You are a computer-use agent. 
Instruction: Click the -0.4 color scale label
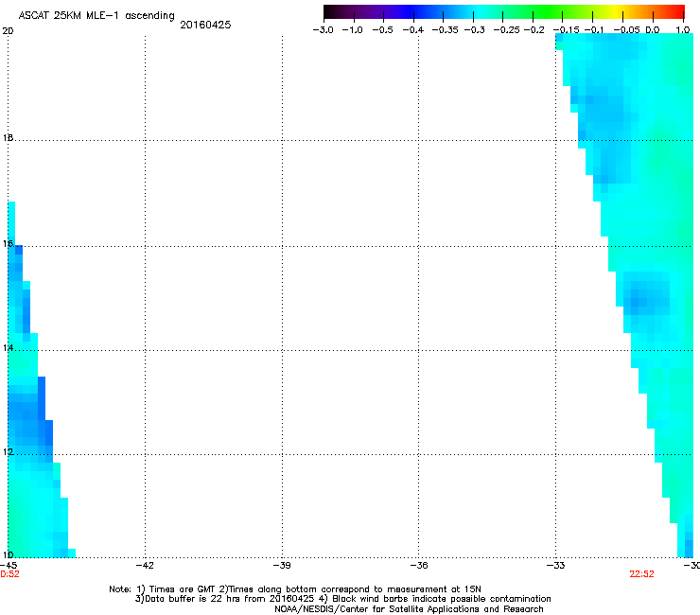point(413,30)
